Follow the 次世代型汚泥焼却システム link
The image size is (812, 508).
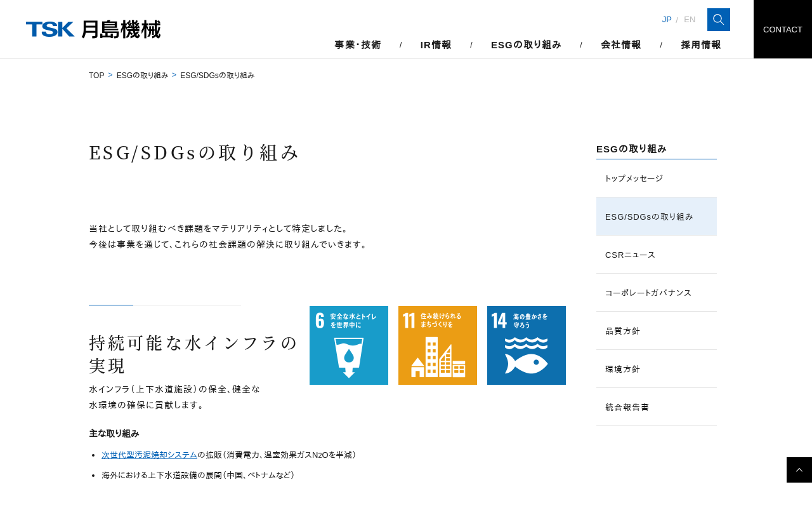pos(149,455)
